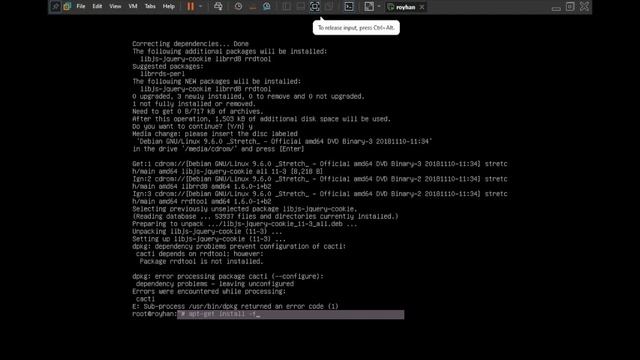Viewport: 640px width, 360px height.
Task: Click 'Need to get 0 B/717 kB' line
Action: [198, 111]
